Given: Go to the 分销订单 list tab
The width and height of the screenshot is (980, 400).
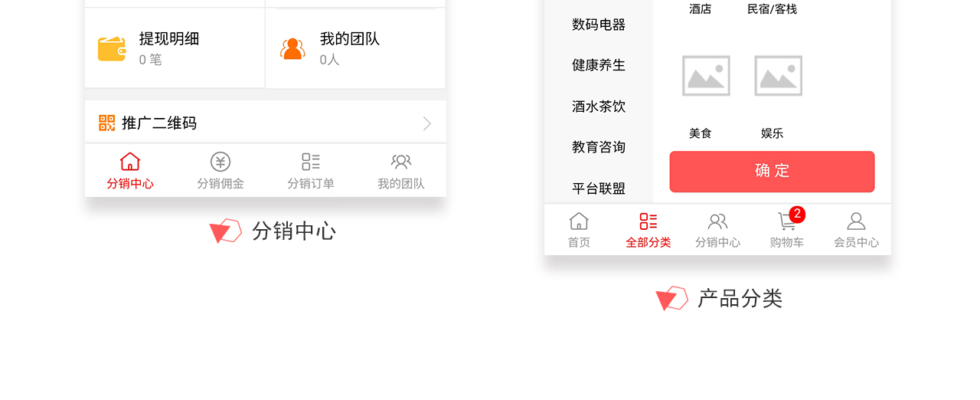Looking at the screenshot, I should [x=311, y=172].
